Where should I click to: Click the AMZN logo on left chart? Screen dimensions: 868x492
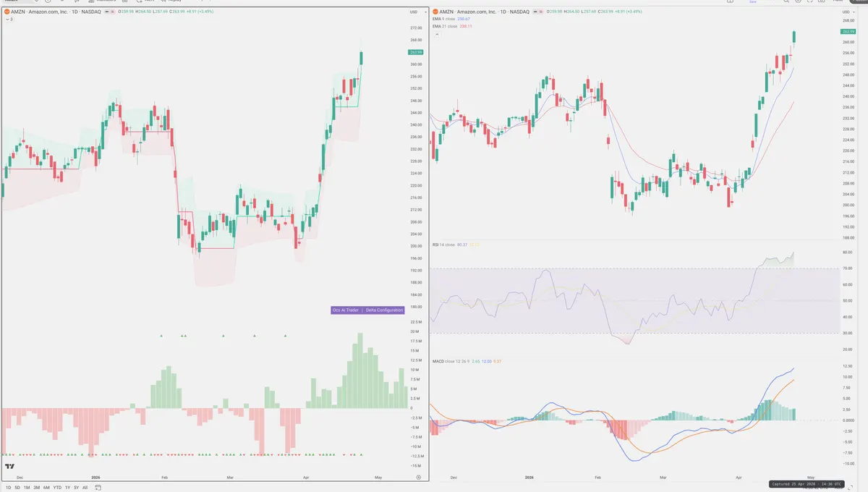coord(7,12)
